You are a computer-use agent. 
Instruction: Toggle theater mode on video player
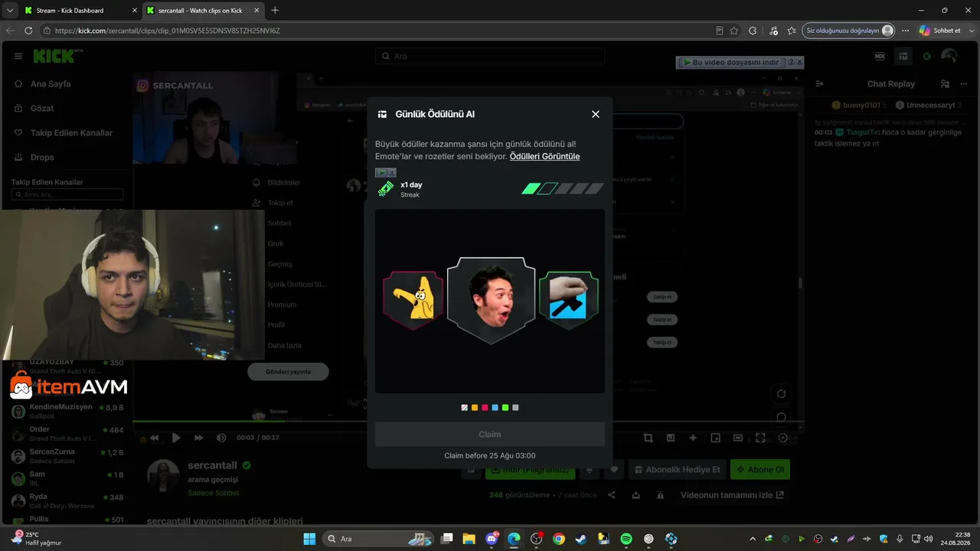click(738, 438)
